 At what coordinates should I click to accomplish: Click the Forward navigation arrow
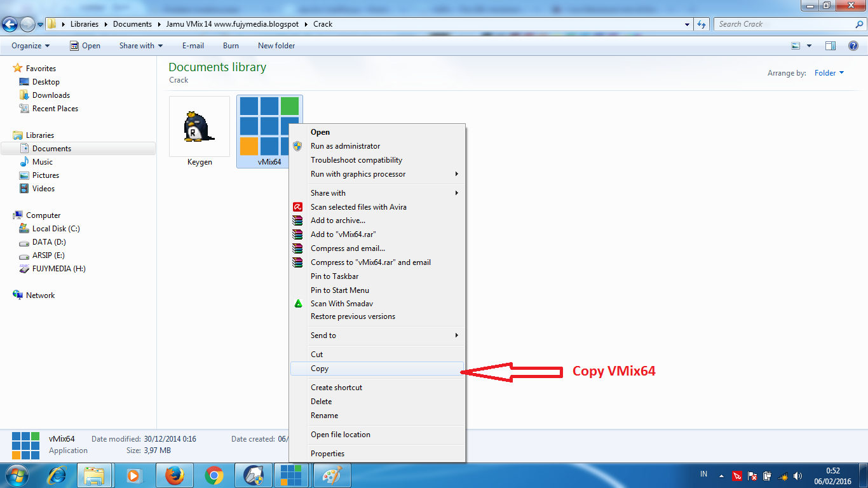coord(27,24)
